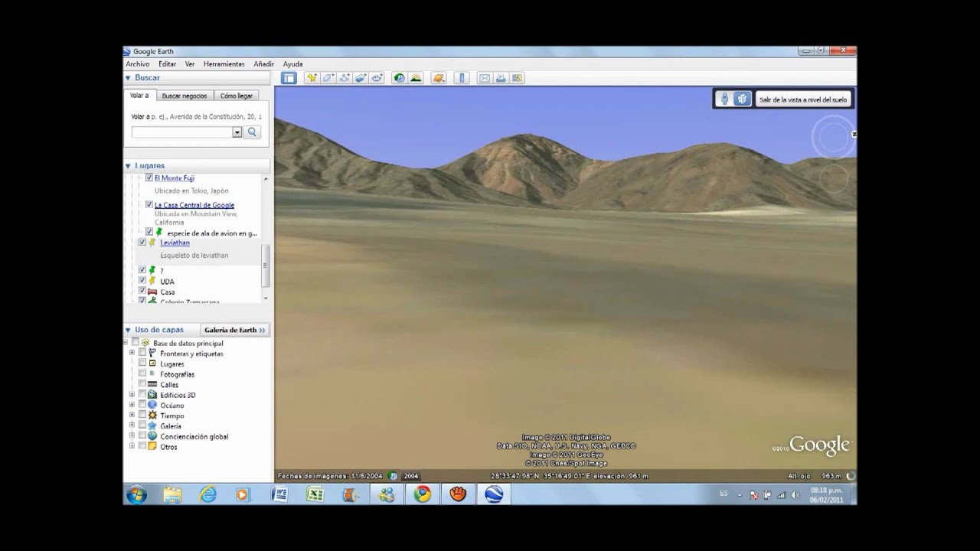The image size is (980, 551).
Task: Open the Volar a search dropdown arrow
Action: point(237,132)
